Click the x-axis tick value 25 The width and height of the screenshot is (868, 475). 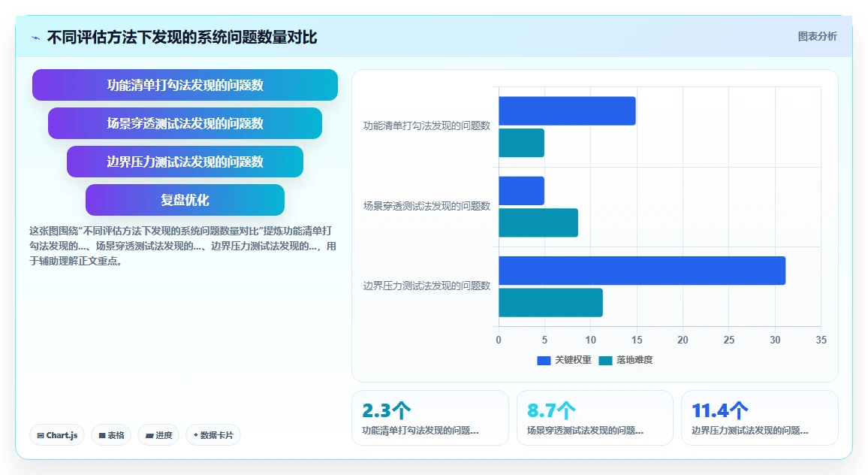pyautogui.click(x=729, y=340)
